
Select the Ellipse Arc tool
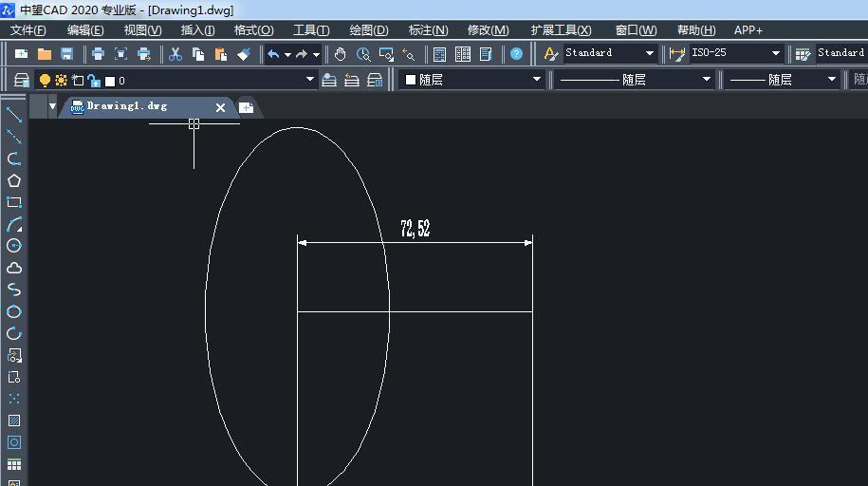(x=14, y=333)
